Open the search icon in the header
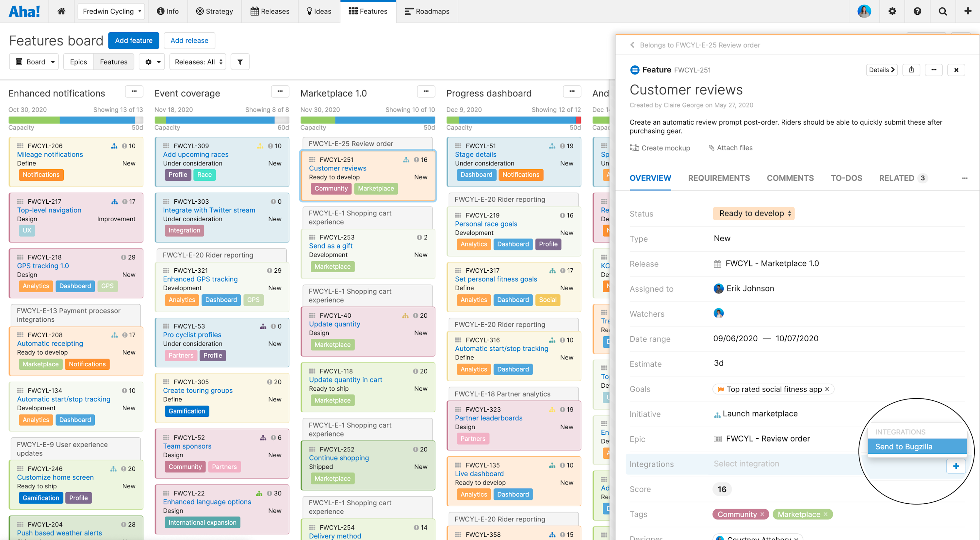 click(943, 11)
